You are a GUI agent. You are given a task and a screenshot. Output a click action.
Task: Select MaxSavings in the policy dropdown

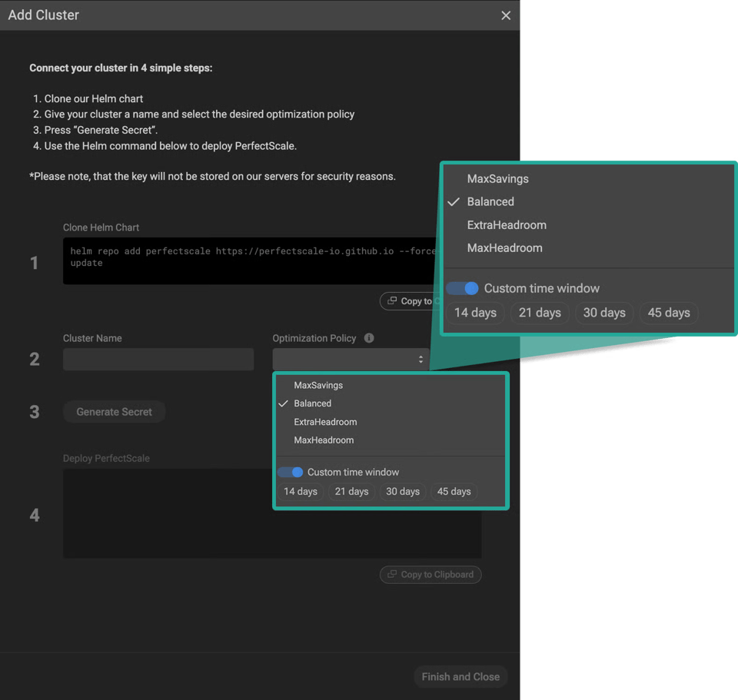tap(318, 385)
